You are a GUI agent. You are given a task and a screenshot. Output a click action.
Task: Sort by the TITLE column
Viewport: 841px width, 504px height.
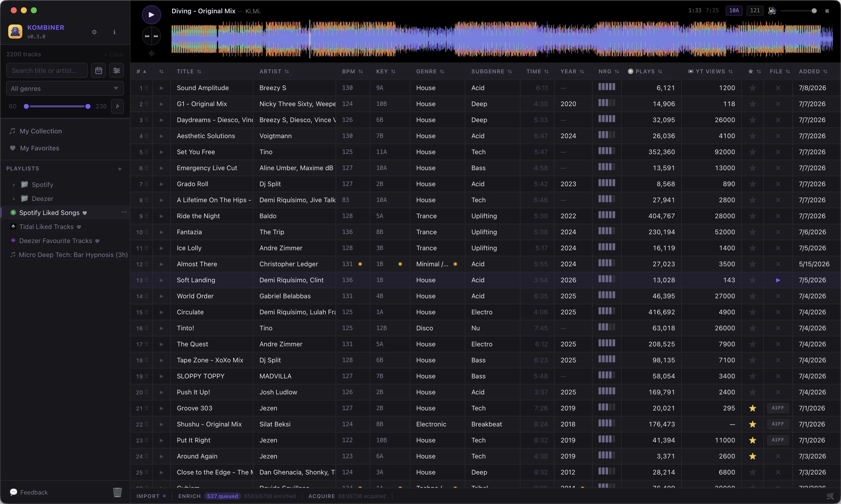coord(189,71)
